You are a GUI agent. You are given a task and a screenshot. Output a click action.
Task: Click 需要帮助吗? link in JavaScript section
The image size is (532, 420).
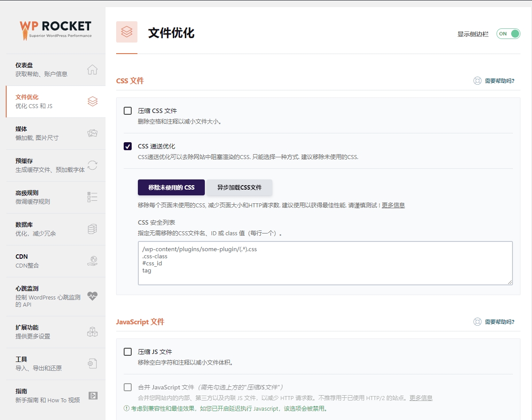tap(500, 322)
